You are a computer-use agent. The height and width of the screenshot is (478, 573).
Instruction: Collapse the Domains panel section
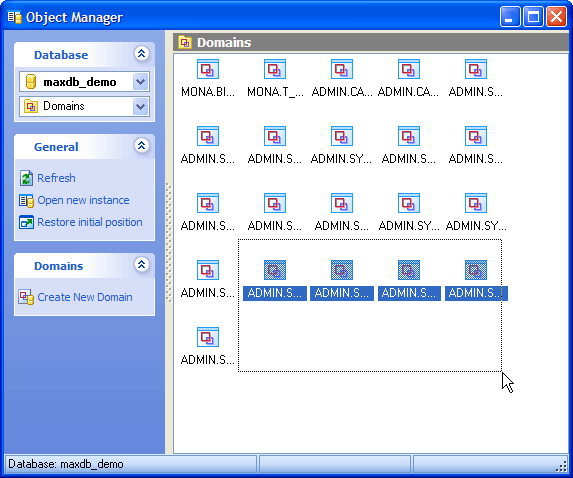tap(141, 265)
